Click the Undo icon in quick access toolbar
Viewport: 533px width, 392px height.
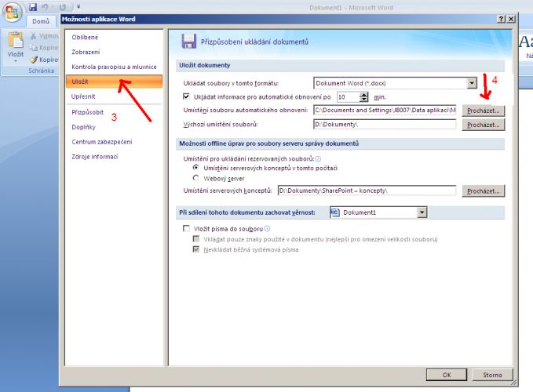45,7
